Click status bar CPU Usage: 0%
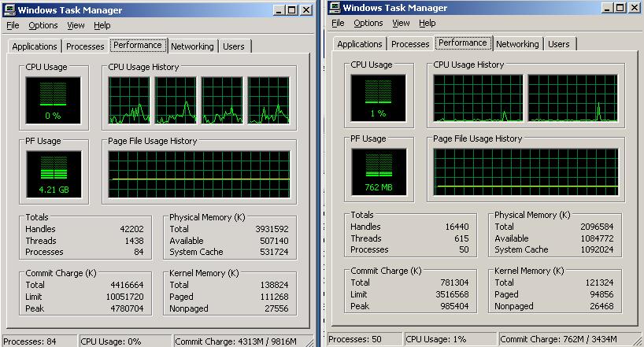644x347 pixels. click(x=125, y=341)
